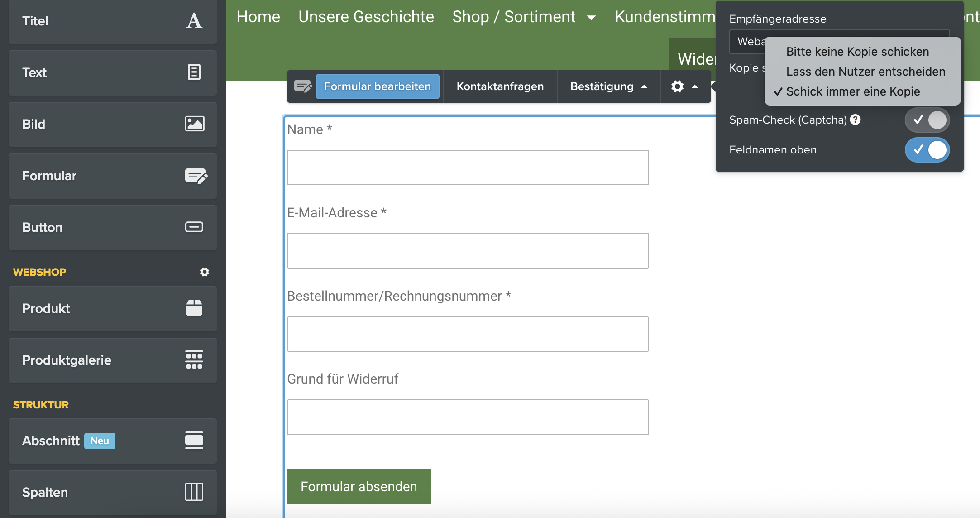The image size is (980, 518).
Task: Click the Produkt label in the sidebar
Action: coord(46,308)
